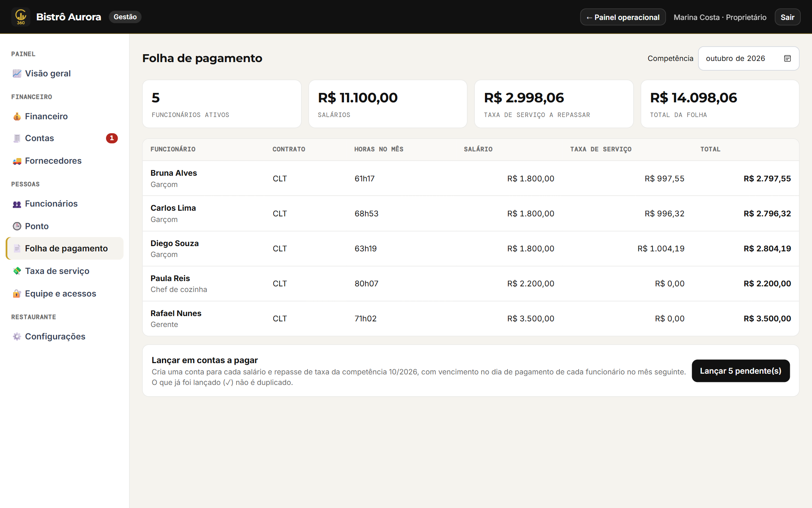This screenshot has height=508, width=812.
Task: Click the R$ 2.998,06 taxa de serviço card
Action: [553, 104]
